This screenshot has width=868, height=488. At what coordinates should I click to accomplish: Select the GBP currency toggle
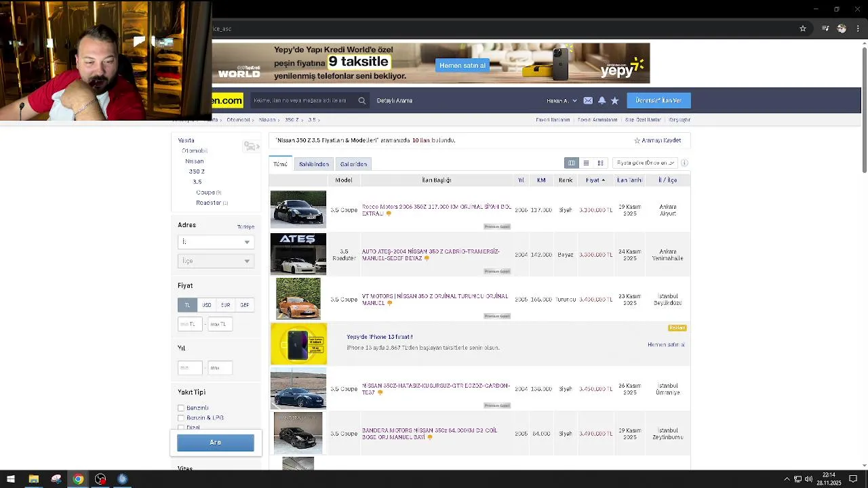coord(245,305)
